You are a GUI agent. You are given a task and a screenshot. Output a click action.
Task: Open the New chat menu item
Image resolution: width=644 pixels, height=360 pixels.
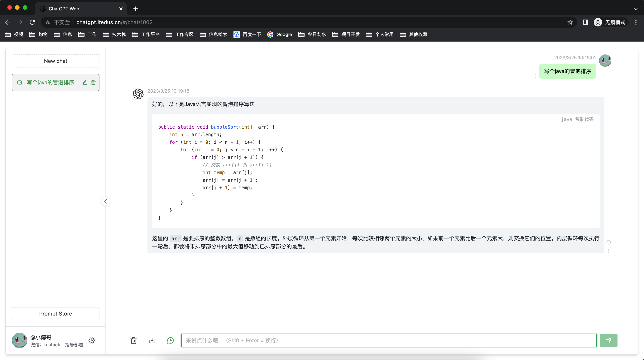click(x=56, y=61)
